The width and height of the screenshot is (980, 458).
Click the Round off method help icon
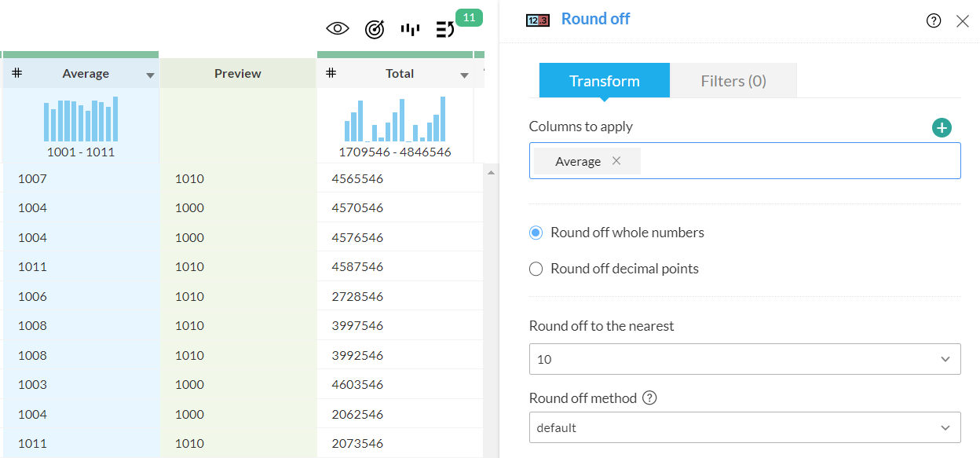point(649,398)
